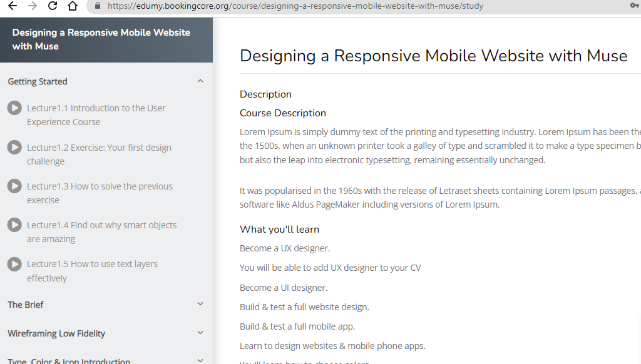Viewport: 641px width, 364px height.
Task: Open the browser home page icon
Action: 73,6
